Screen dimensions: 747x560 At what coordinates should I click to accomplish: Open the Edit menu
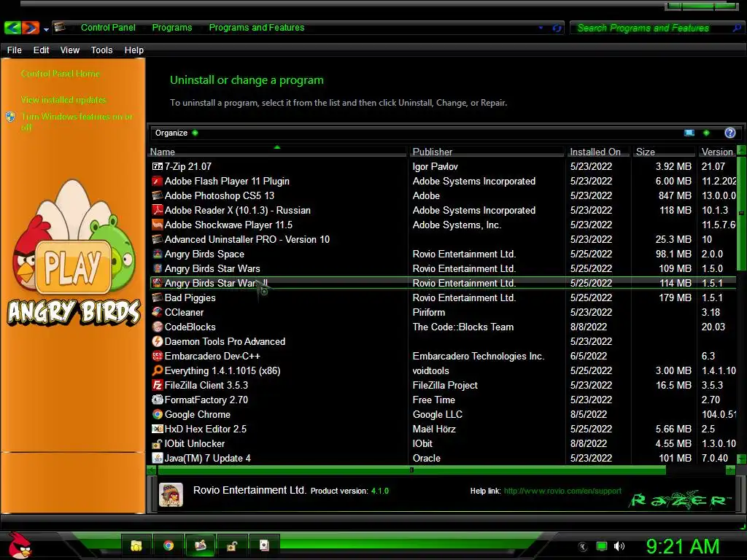pos(41,50)
